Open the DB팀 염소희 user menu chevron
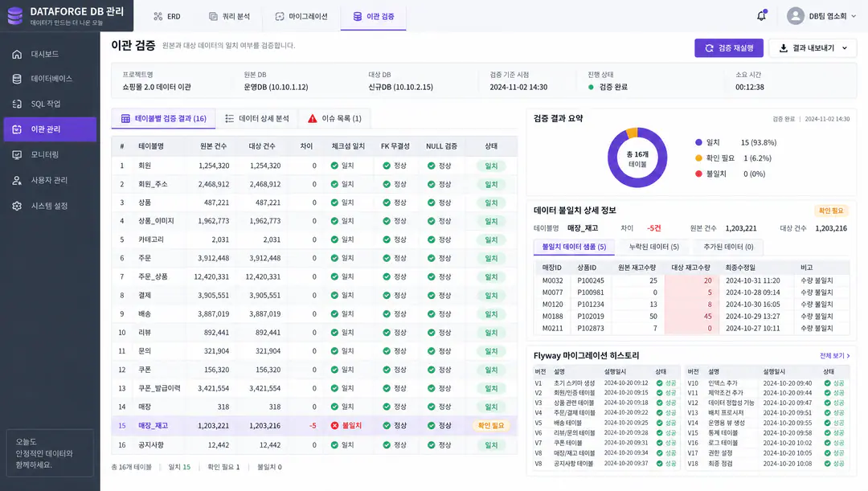Screen dimensions: 868x491 tap(854, 16)
